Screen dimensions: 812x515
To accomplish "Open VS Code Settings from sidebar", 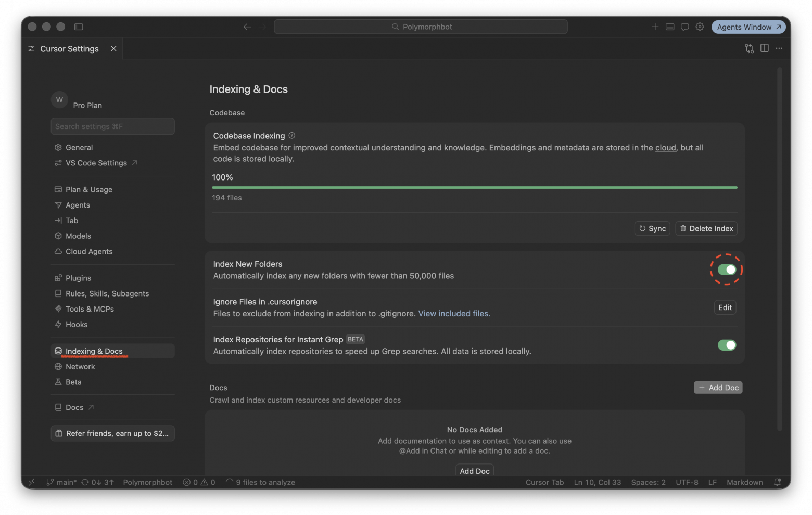I will click(x=112, y=163).
